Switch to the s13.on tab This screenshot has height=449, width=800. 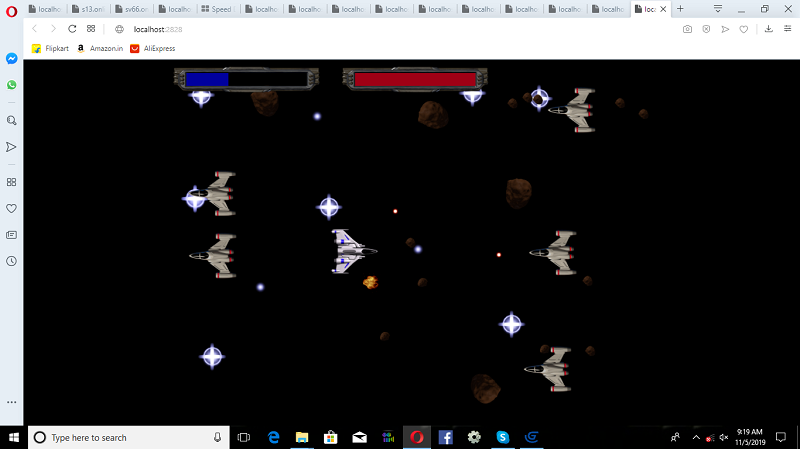pos(89,9)
